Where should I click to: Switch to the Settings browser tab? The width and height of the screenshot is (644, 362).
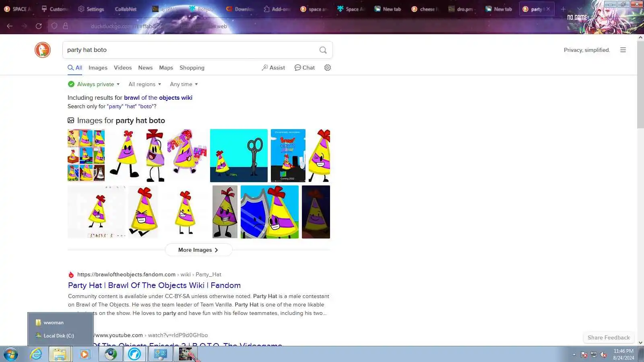pyautogui.click(x=91, y=9)
